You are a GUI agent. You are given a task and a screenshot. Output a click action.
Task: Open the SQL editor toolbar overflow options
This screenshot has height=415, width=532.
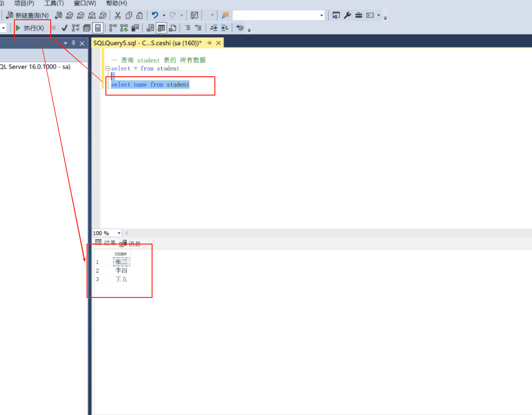click(249, 30)
